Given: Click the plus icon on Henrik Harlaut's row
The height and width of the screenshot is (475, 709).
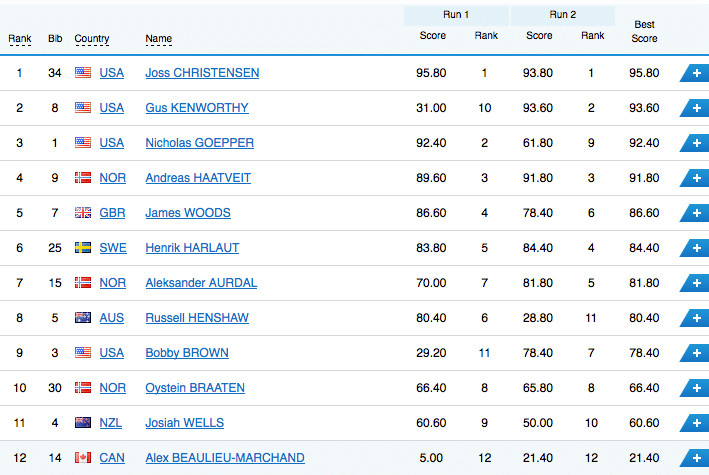Looking at the screenshot, I should click(x=695, y=248).
